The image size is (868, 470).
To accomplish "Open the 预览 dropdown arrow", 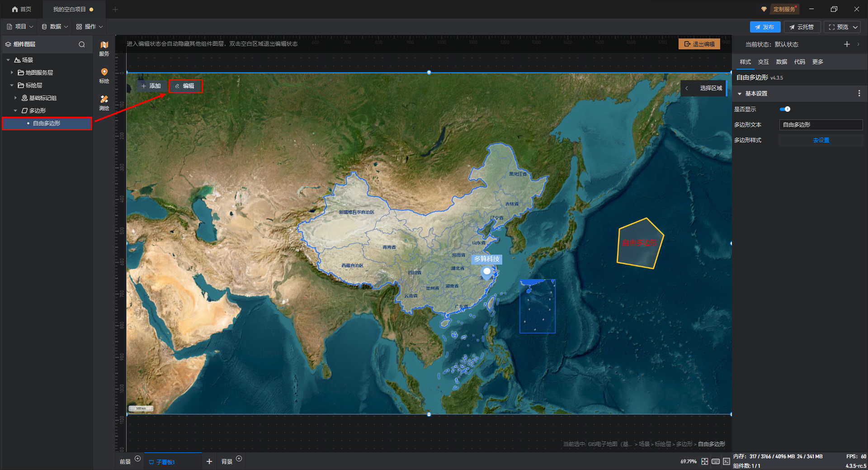I will coord(855,27).
